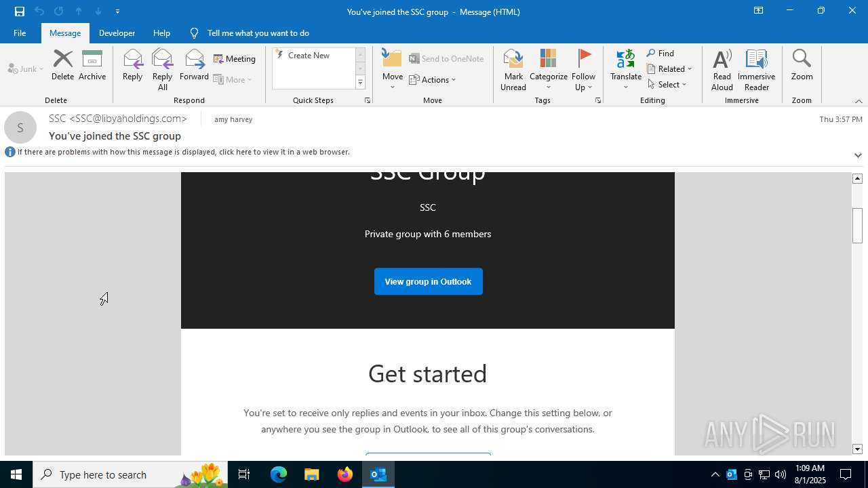Click the sender avatar circle labeled S
The image size is (868, 488).
(x=20, y=127)
